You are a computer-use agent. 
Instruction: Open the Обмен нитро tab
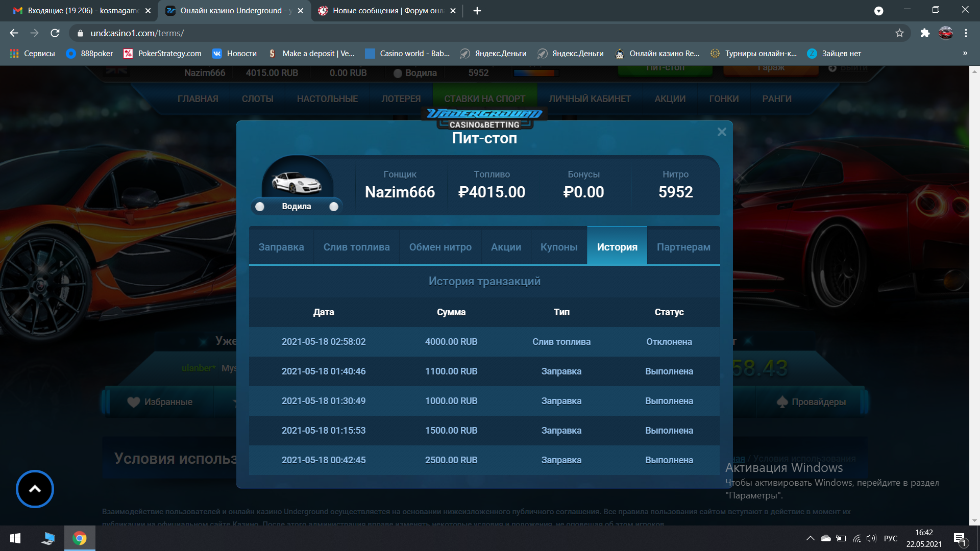[x=440, y=247]
